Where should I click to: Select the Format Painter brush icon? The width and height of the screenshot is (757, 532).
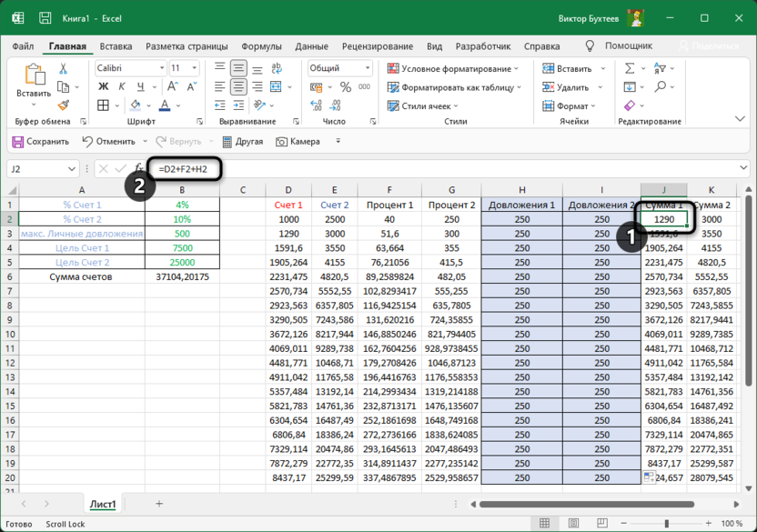(x=64, y=105)
